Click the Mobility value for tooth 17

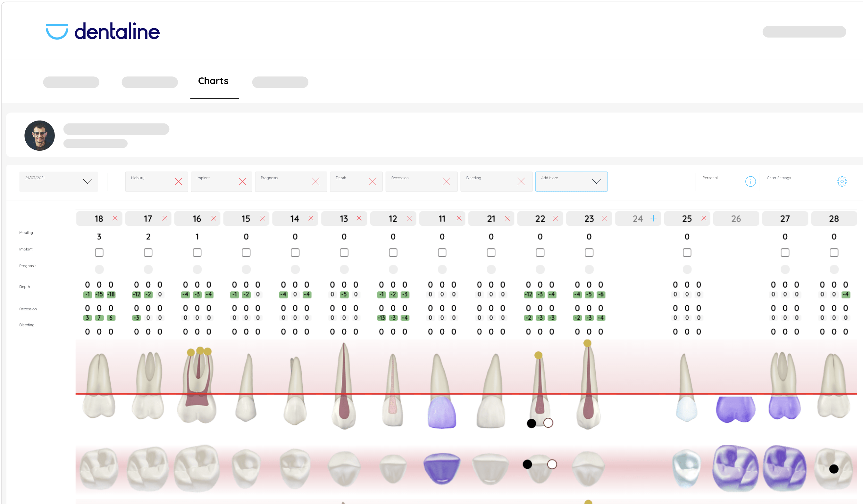148,237
